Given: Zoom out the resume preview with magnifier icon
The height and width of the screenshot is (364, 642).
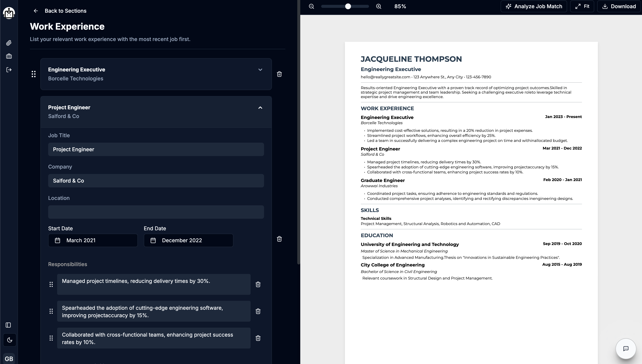Looking at the screenshot, I should (x=311, y=6).
